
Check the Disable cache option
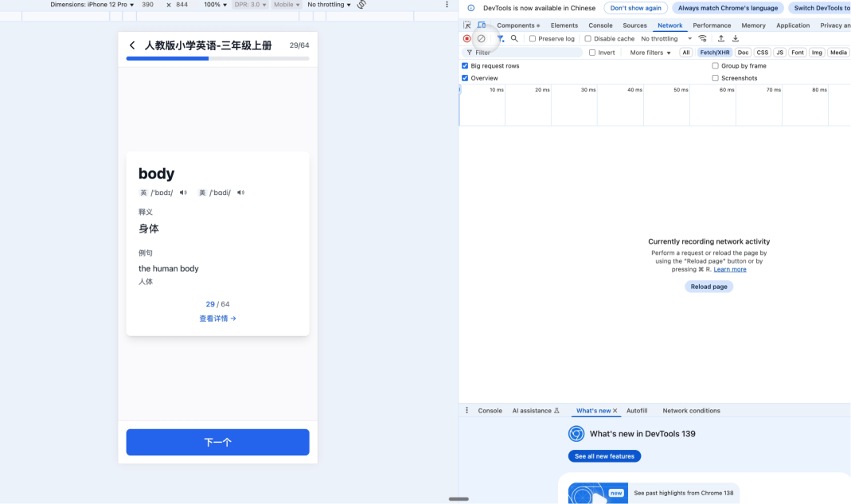[588, 38]
